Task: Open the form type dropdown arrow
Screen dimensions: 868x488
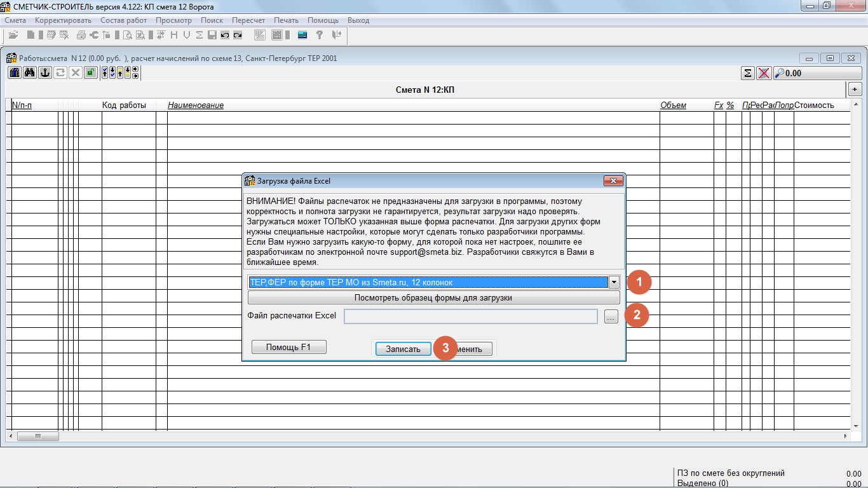Action: (614, 282)
